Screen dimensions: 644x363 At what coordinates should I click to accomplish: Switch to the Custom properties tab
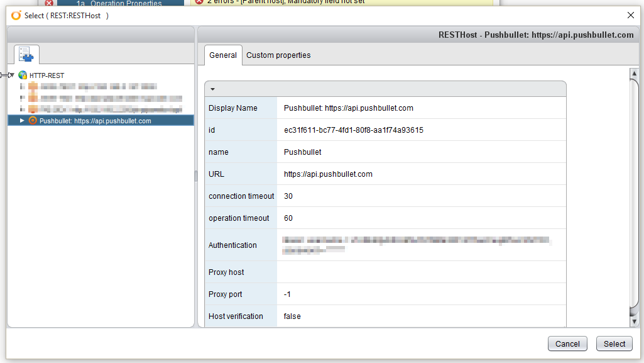(x=278, y=55)
